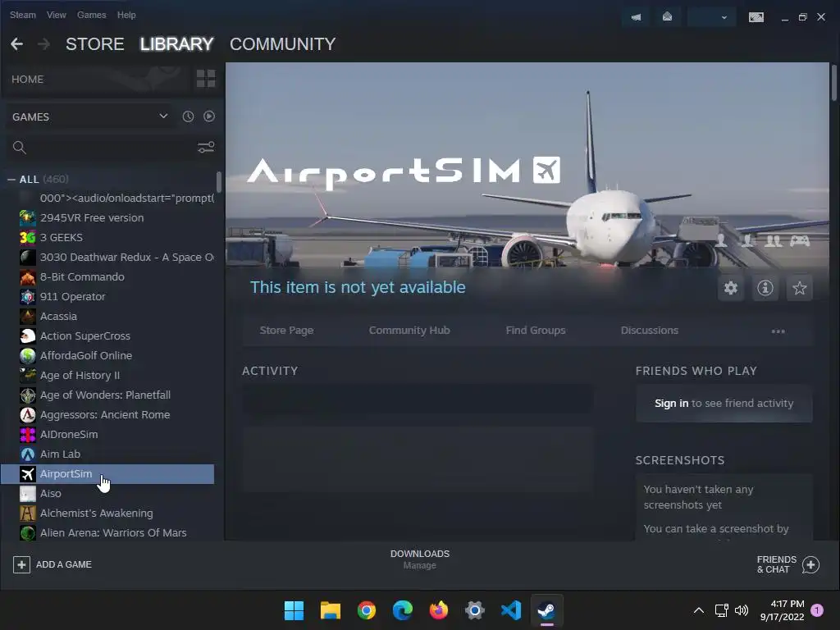Click the Aim Lab game icon
This screenshot has height=630, width=840.
click(x=27, y=454)
